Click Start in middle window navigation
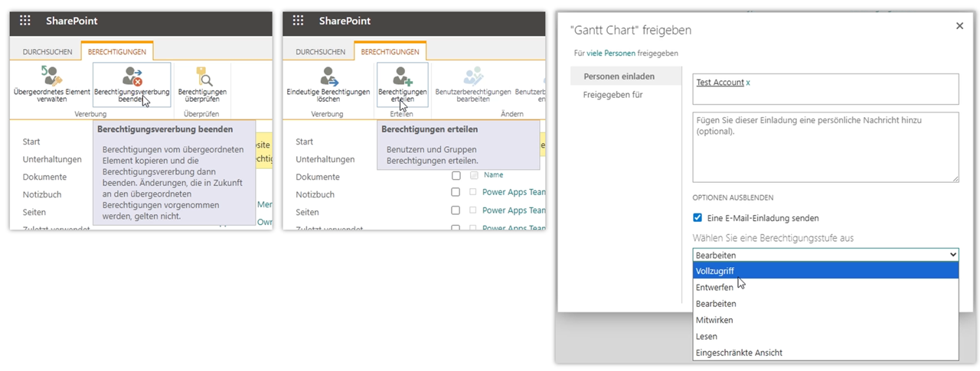 pyautogui.click(x=305, y=142)
